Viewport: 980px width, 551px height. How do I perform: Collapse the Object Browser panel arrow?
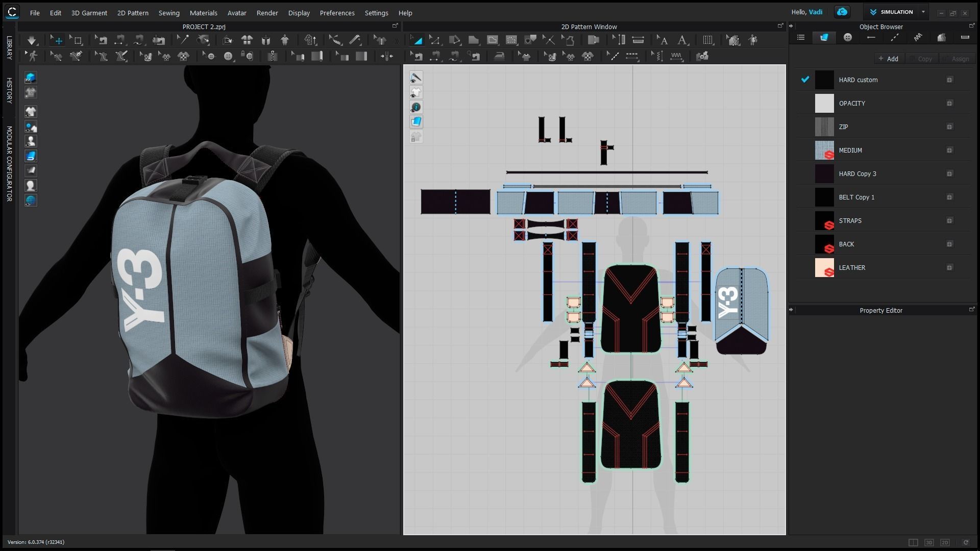pos(791,26)
